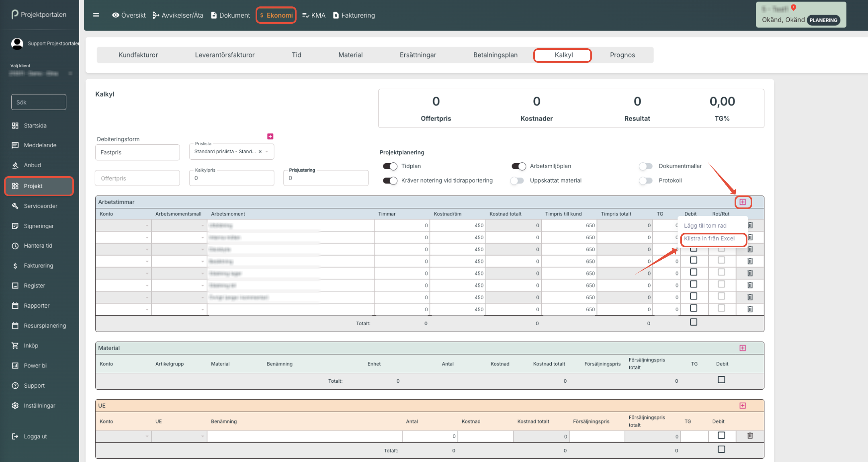The width and height of the screenshot is (868, 462).
Task: Open Arbetsmomentsmall dropdown in first Arbetstimmar row
Action: [x=202, y=226]
